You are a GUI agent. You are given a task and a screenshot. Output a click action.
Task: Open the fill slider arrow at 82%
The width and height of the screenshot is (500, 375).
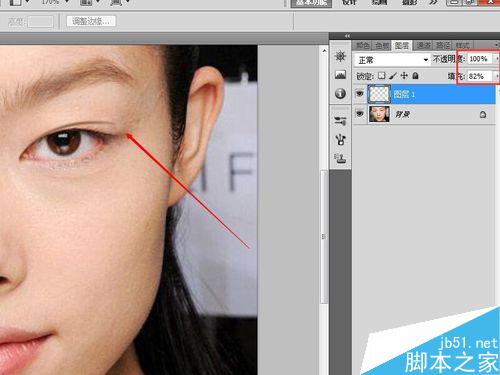497,76
